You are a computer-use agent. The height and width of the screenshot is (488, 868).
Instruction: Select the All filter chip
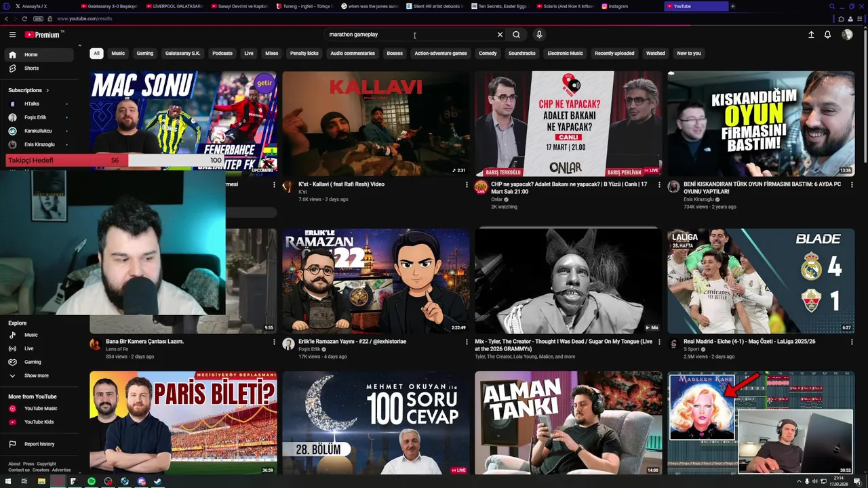pos(96,54)
